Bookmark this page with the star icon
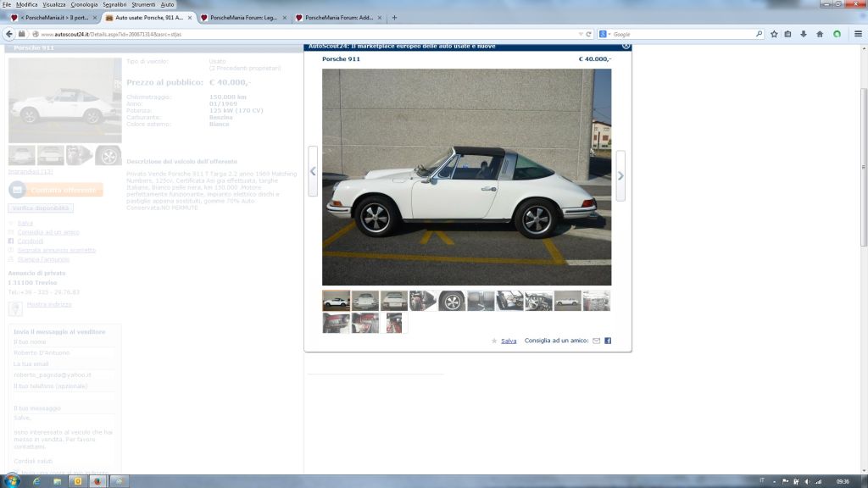This screenshot has width=868, height=488. coord(774,34)
